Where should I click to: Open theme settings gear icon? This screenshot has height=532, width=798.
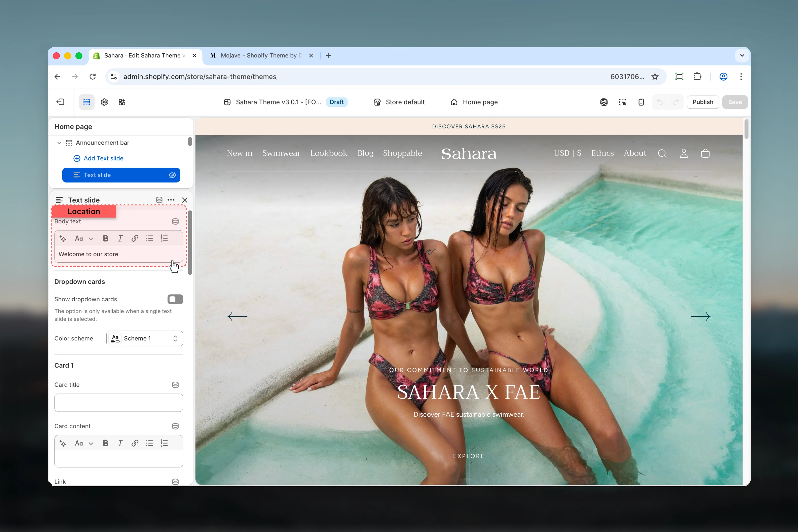[x=104, y=102]
